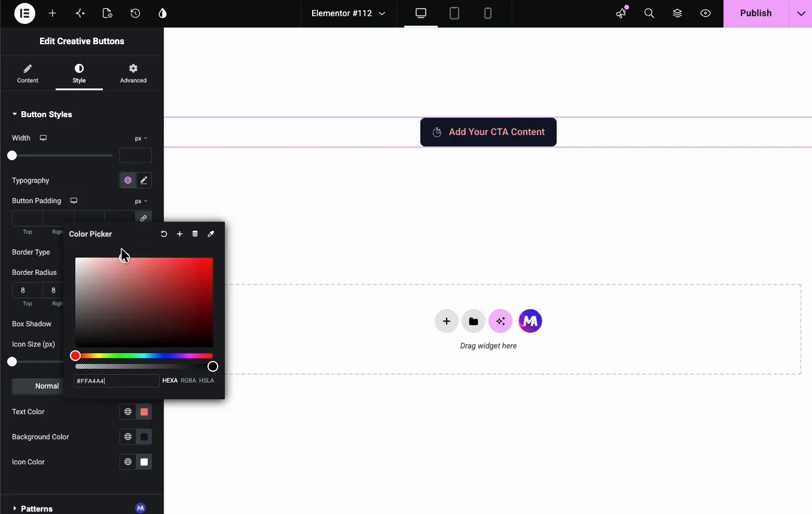Open the Background Color swatch

coord(144,436)
